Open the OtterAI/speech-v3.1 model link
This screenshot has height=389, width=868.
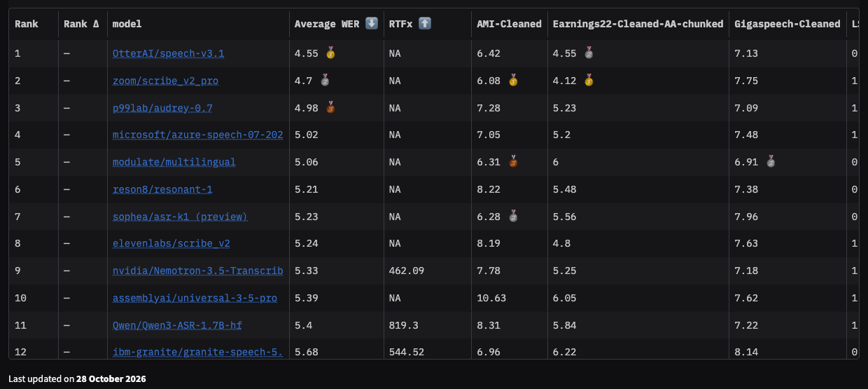click(x=169, y=53)
